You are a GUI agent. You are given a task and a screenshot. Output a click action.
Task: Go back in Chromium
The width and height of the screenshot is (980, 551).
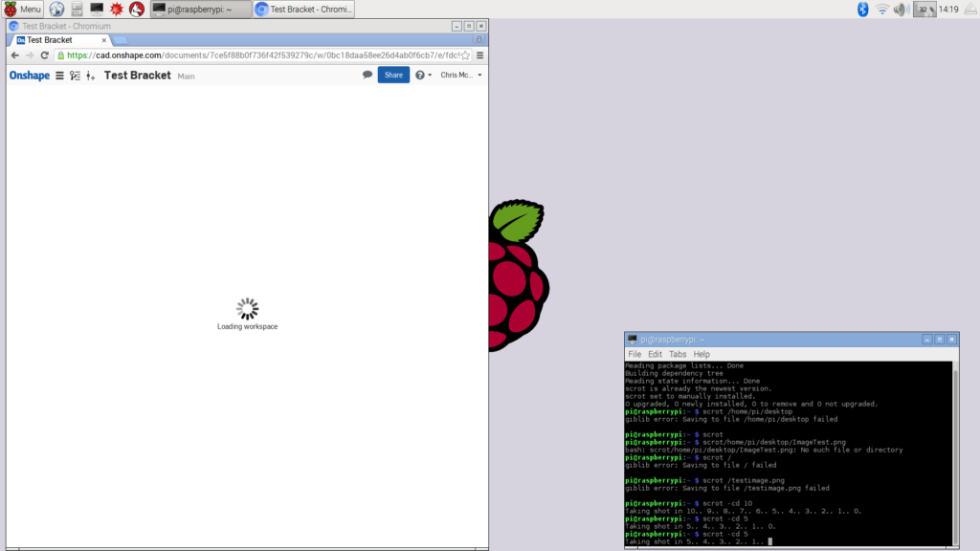click(15, 55)
